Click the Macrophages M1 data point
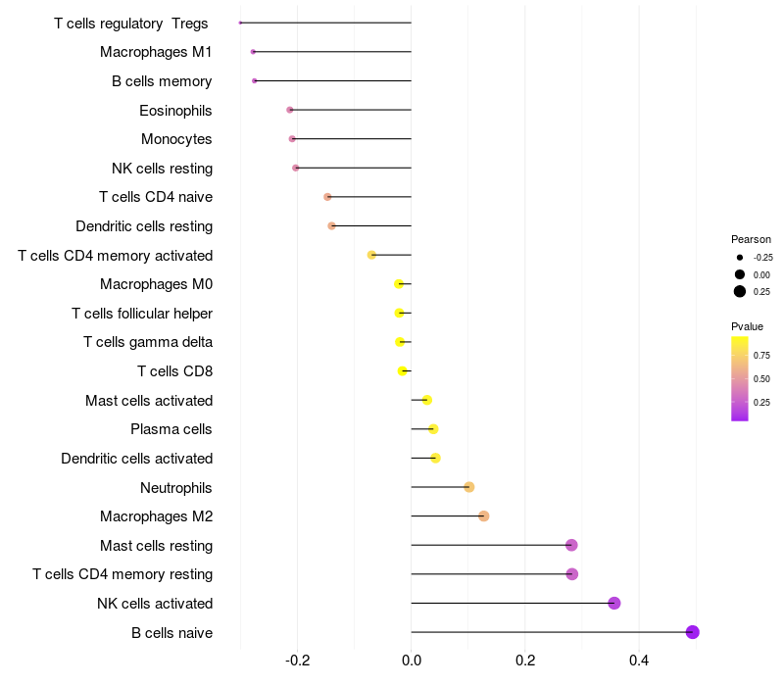This screenshot has width=784, height=686. pos(253,52)
